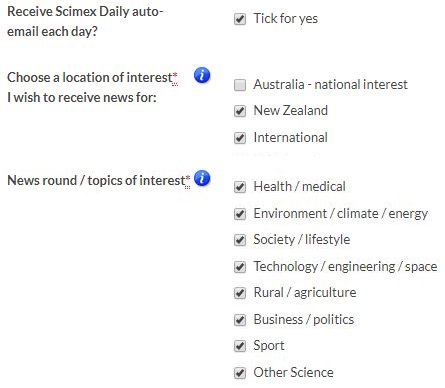Untick Technology / engineering / space checkbox
This screenshot has height=388, width=445.
(x=240, y=267)
